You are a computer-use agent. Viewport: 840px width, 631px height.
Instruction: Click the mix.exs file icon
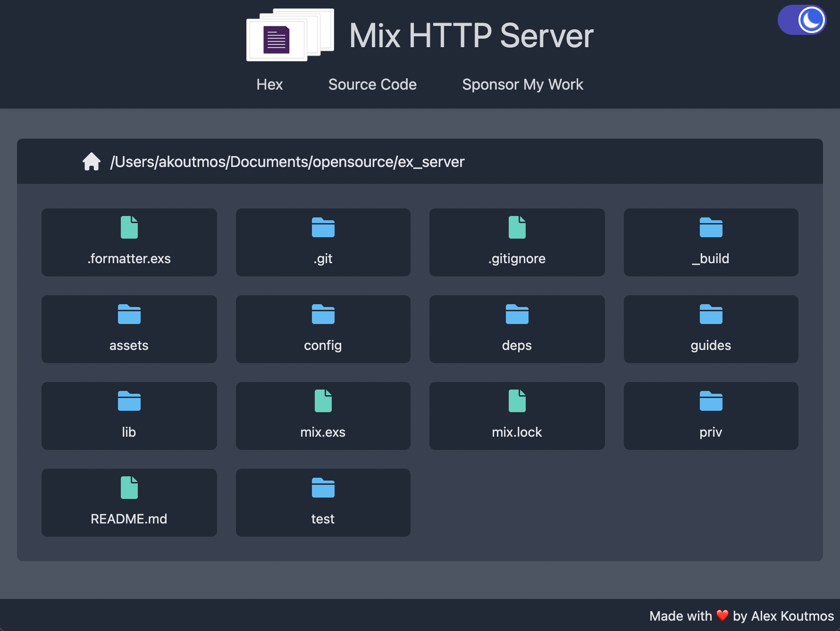[x=323, y=401]
